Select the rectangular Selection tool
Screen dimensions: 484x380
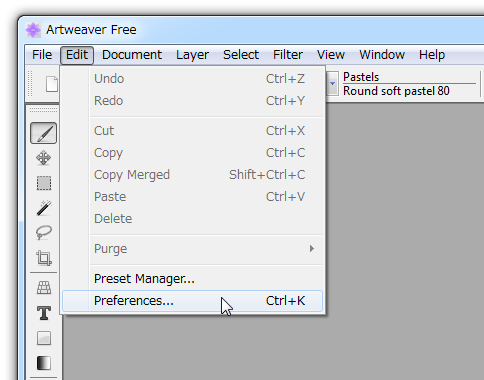pos(44,183)
